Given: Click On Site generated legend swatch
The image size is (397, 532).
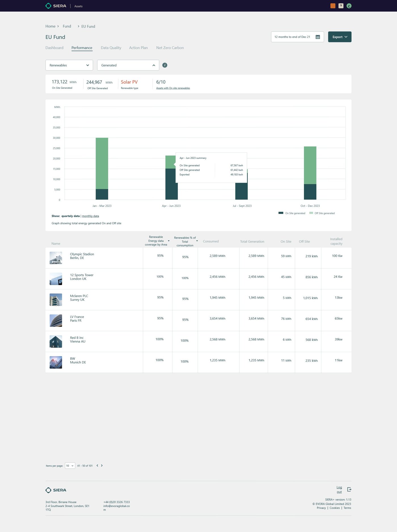Looking at the screenshot, I should click(281, 213).
